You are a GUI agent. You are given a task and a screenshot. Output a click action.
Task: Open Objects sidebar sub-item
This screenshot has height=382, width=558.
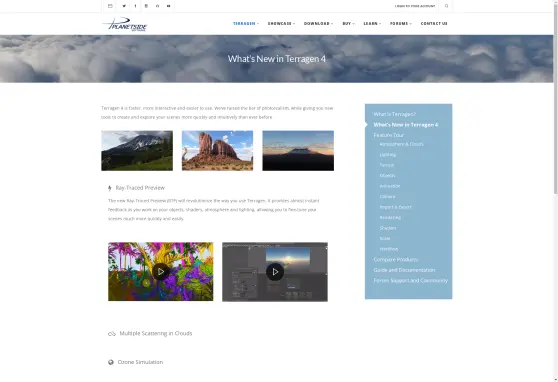pyautogui.click(x=387, y=176)
